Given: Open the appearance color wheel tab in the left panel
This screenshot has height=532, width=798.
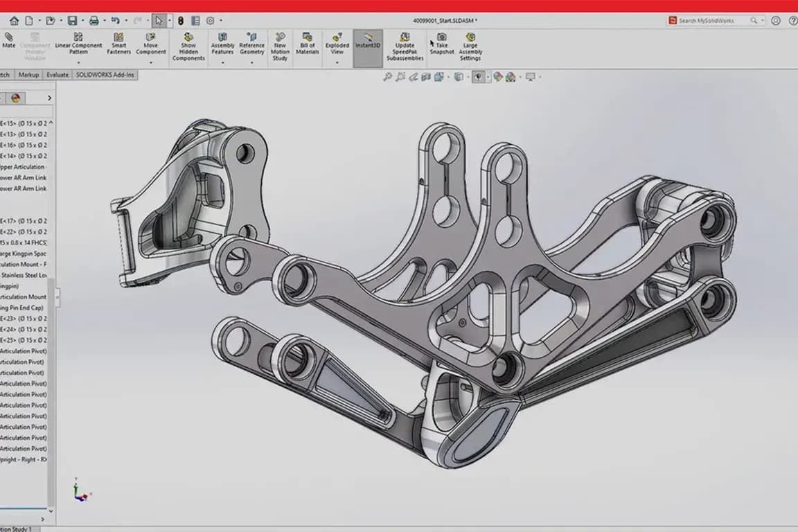Looking at the screenshot, I should (17, 98).
